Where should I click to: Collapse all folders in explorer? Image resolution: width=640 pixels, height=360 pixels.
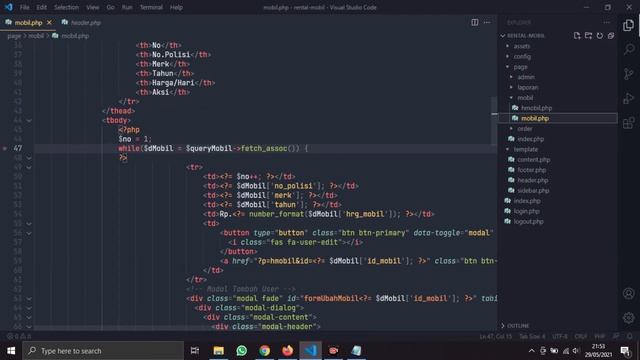[611, 36]
